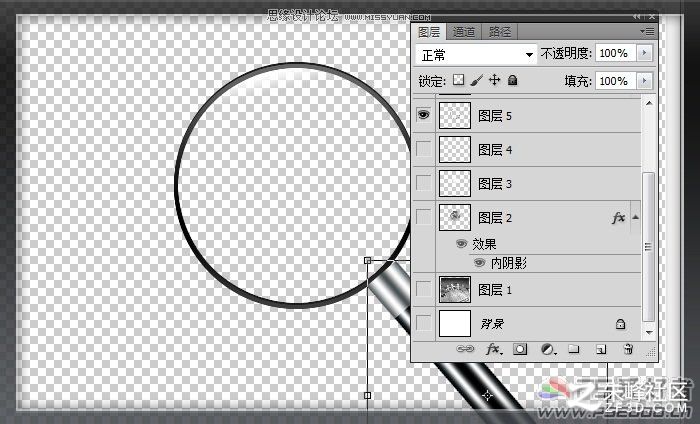Click the layer list scroll up arrow
The image size is (700, 424).
coord(649,103)
